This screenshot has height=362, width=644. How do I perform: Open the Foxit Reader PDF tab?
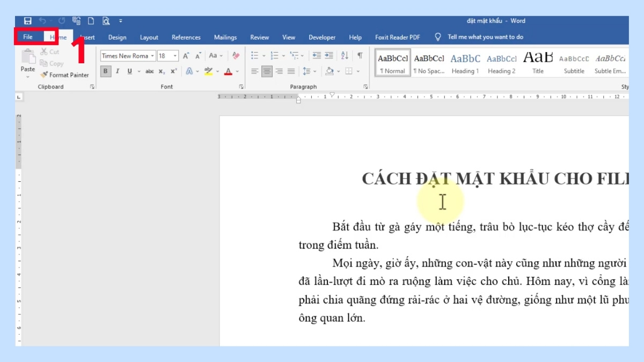[397, 37]
